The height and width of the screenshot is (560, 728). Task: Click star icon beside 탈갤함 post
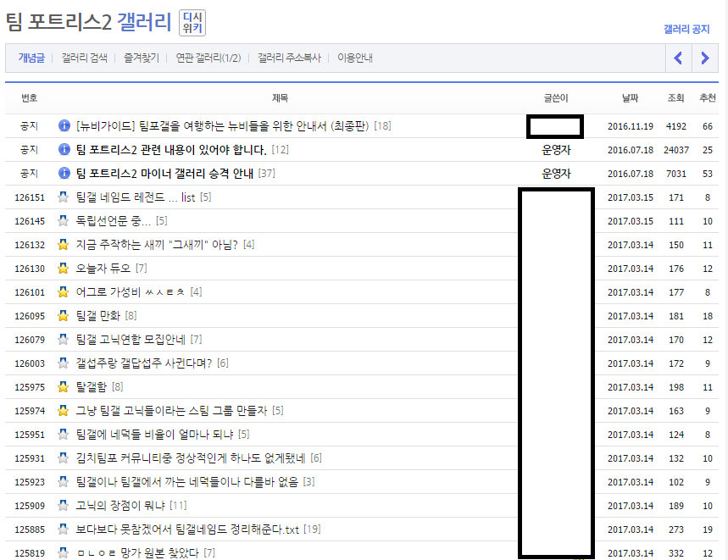point(63,387)
